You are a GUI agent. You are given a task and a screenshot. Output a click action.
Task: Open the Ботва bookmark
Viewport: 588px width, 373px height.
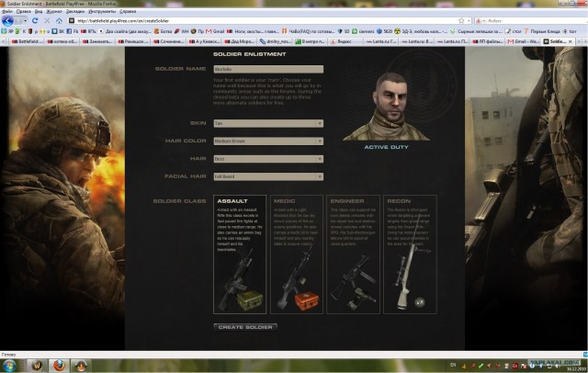click(x=163, y=31)
